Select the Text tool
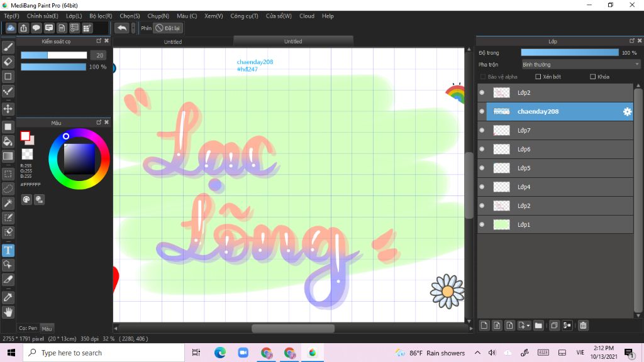The height and width of the screenshot is (362, 644). [8, 250]
